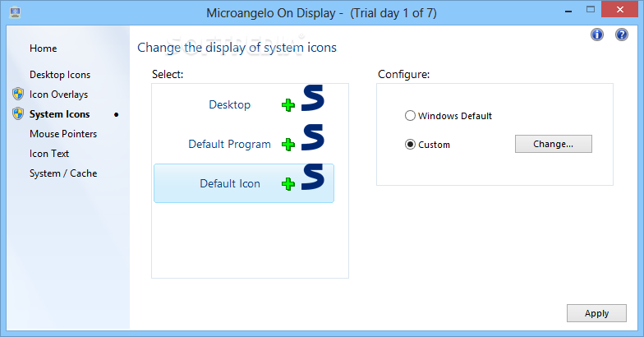The image size is (644, 337).
Task: Navigate to System / Cache section
Action: tap(63, 173)
